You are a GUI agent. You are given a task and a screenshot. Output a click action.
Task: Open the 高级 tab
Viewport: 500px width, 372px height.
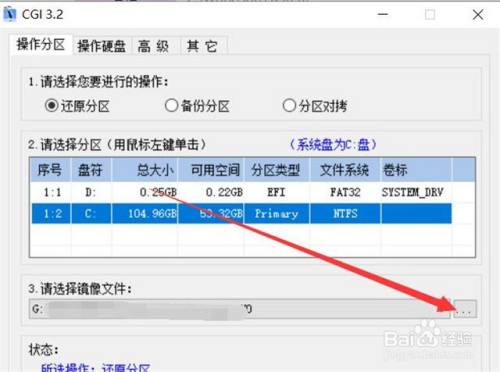tap(155, 46)
